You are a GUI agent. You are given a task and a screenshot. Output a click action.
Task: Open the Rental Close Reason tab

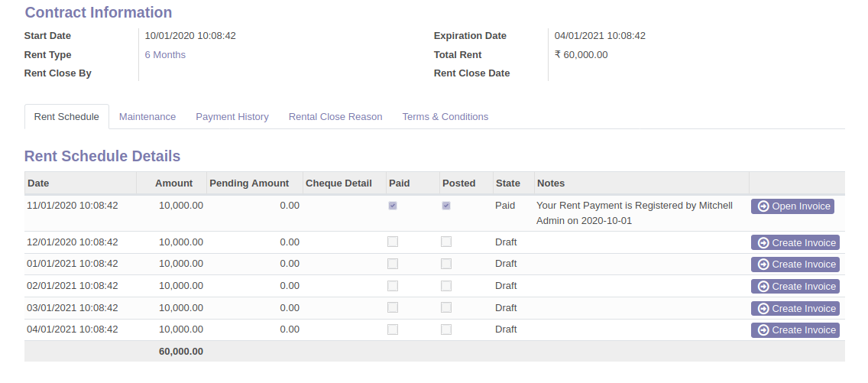pyautogui.click(x=335, y=117)
